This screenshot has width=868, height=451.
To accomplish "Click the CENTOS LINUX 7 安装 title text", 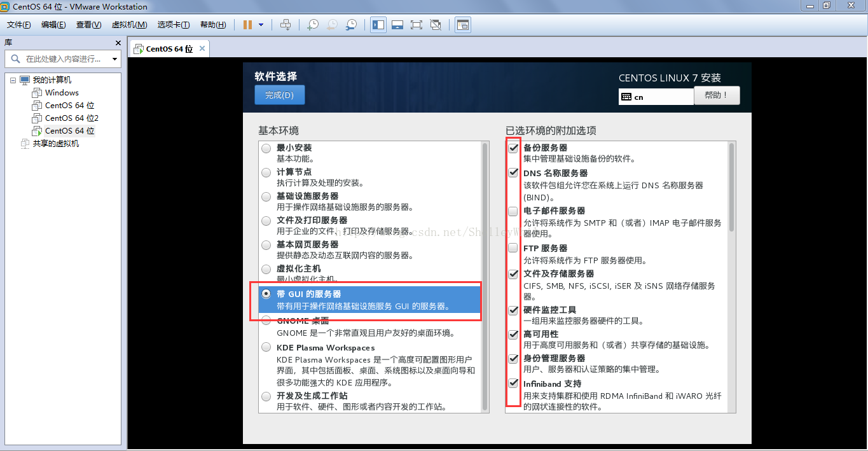I will tap(670, 78).
